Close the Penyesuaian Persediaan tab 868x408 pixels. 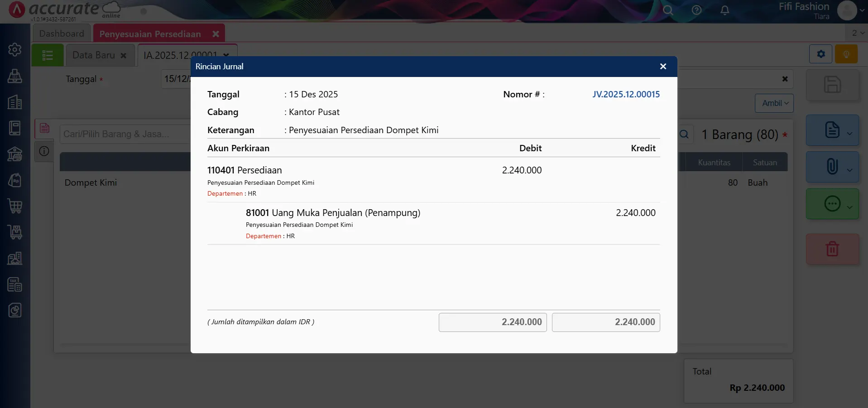[x=216, y=34]
